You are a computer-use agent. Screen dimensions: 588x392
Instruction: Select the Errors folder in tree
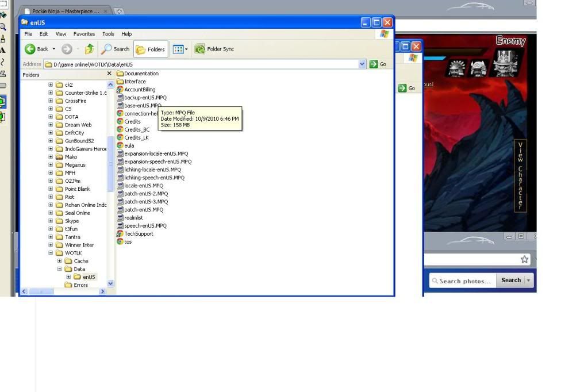point(80,285)
